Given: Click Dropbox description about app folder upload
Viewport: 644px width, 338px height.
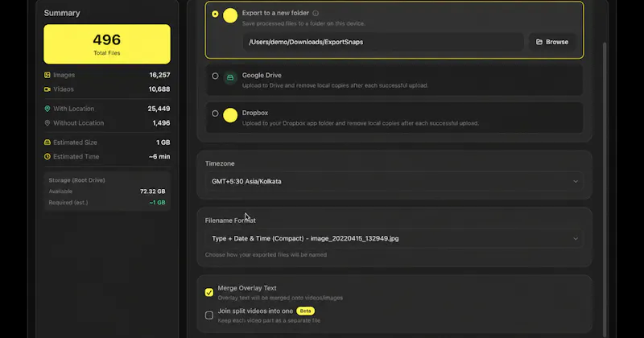Looking at the screenshot, I should [x=360, y=123].
